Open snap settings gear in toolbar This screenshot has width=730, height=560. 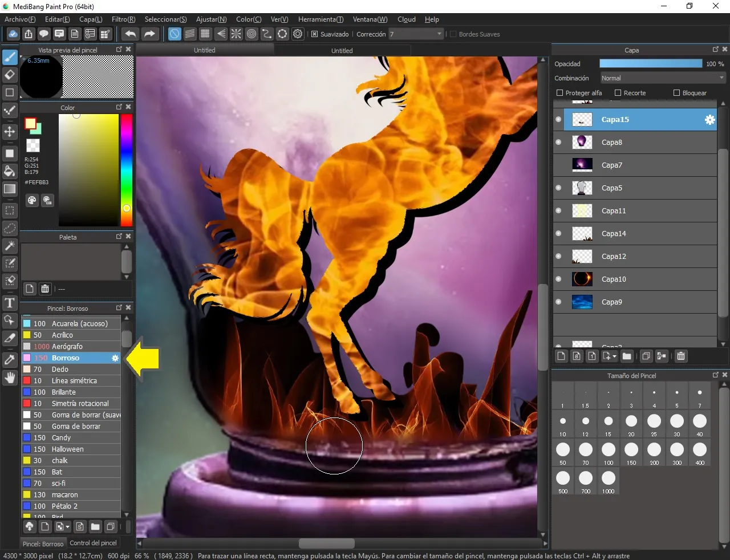298,34
